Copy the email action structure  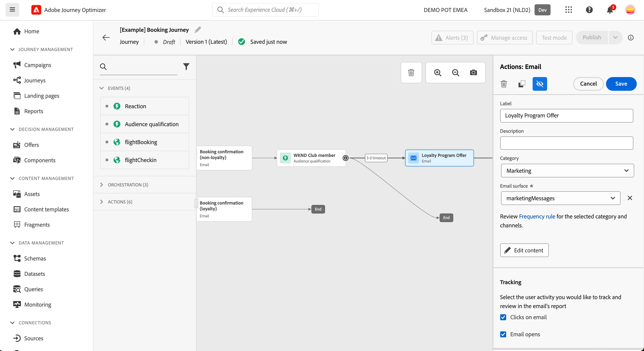(522, 84)
